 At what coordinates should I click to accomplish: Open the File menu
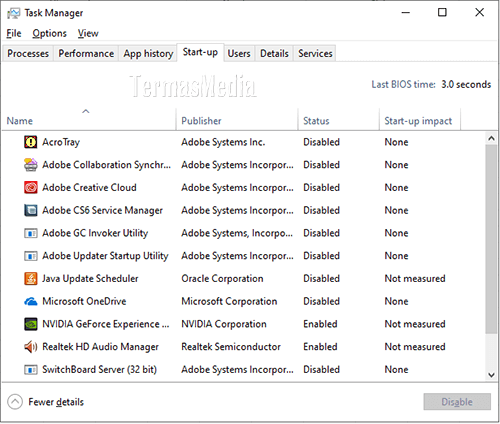[x=14, y=33]
